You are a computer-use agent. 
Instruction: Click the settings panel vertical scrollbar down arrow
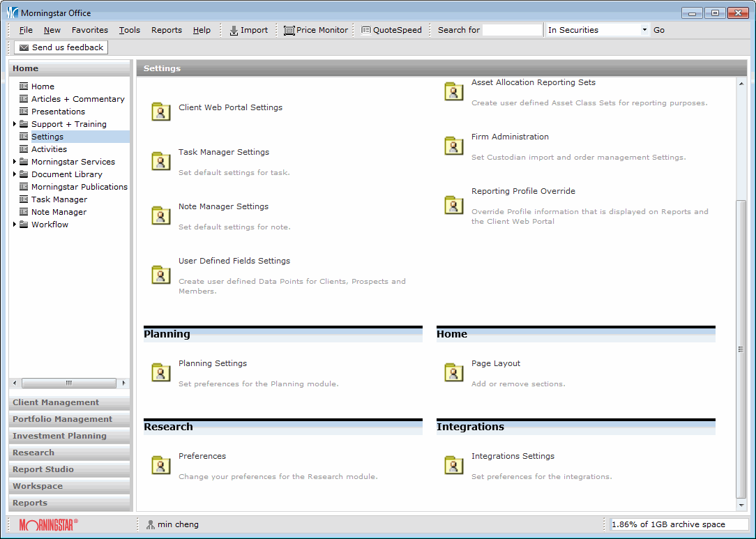pos(741,505)
